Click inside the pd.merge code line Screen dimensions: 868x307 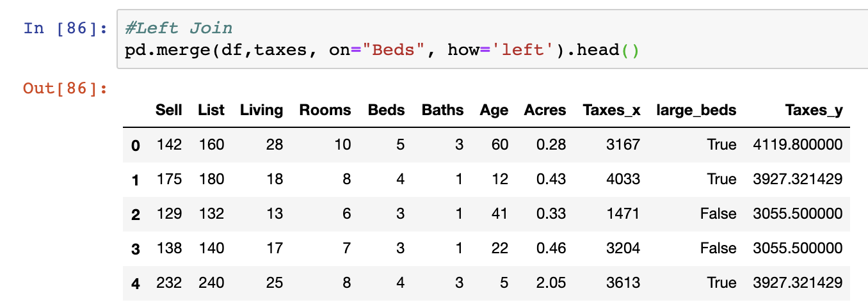(x=382, y=49)
